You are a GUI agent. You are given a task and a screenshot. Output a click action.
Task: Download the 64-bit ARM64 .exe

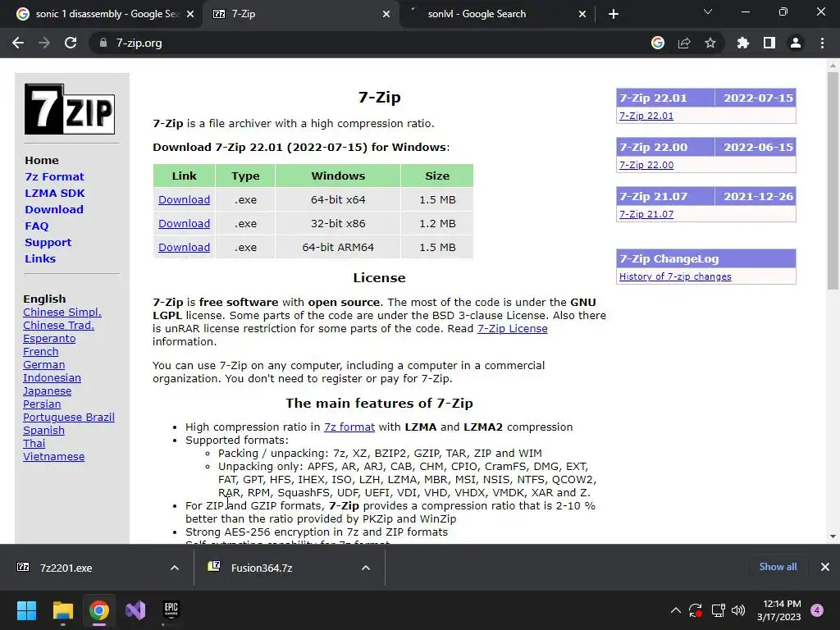pos(185,248)
